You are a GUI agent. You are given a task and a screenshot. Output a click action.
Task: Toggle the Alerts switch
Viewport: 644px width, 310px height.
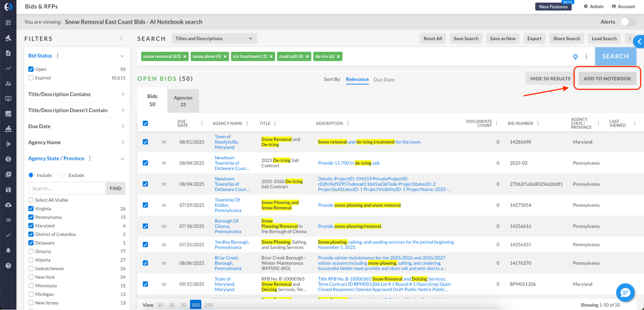(x=628, y=22)
